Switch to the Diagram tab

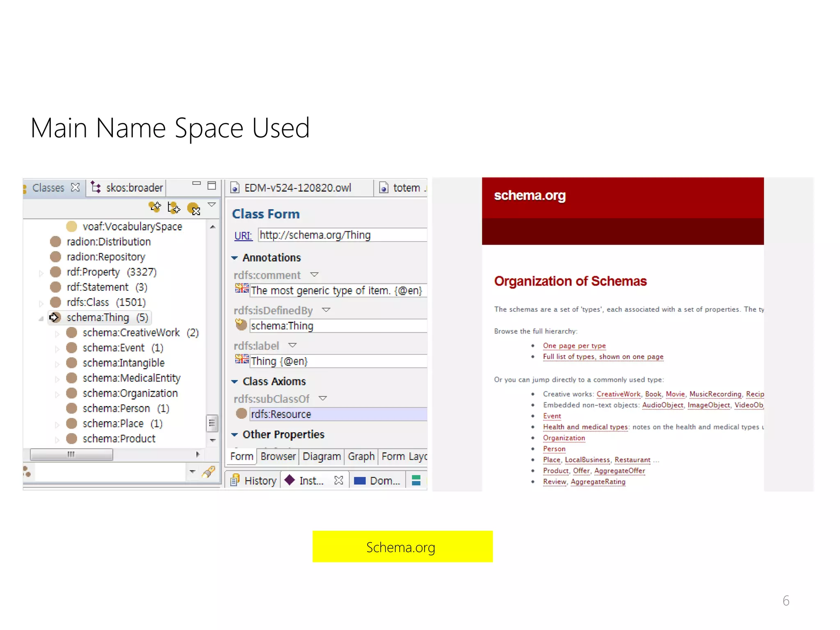click(x=322, y=457)
